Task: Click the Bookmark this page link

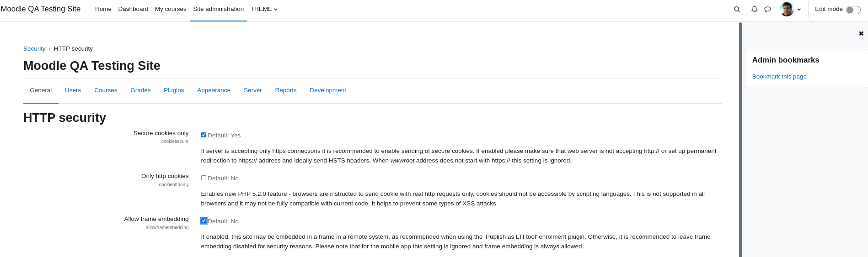Action: tap(779, 77)
